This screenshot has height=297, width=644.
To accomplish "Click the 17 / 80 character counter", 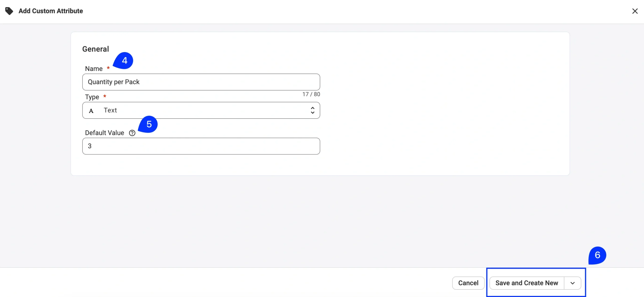I will pos(311,94).
